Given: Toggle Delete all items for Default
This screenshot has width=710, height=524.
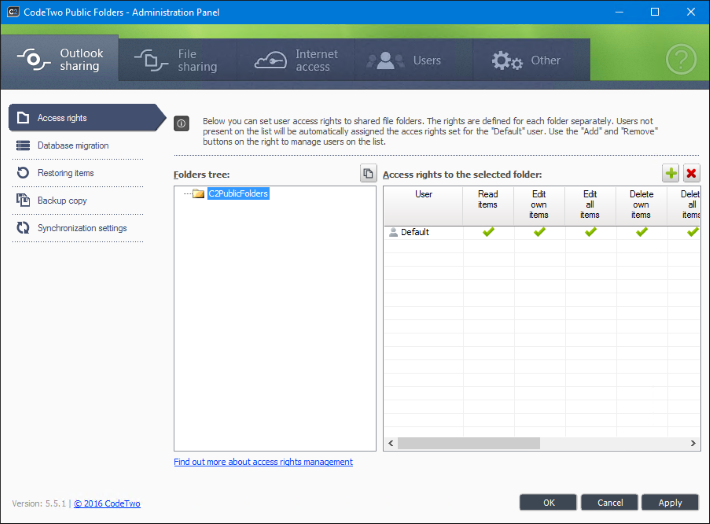Looking at the screenshot, I should click(x=693, y=232).
